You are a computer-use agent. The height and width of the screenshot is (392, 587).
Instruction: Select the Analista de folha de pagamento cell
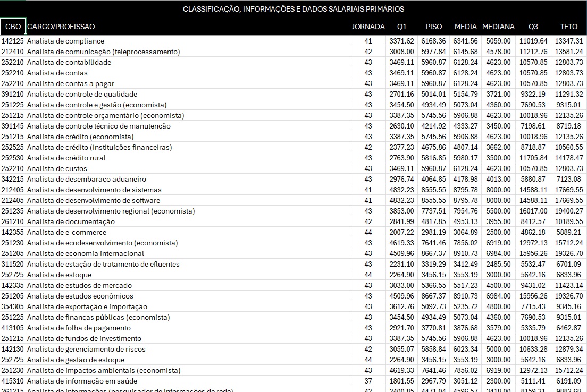tap(79, 328)
